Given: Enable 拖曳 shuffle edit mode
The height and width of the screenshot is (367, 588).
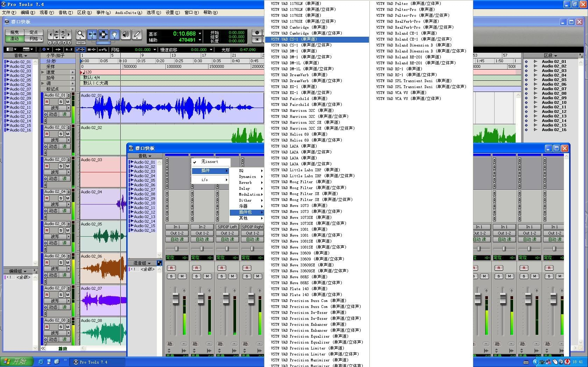Looking at the screenshot, I should point(15,33).
